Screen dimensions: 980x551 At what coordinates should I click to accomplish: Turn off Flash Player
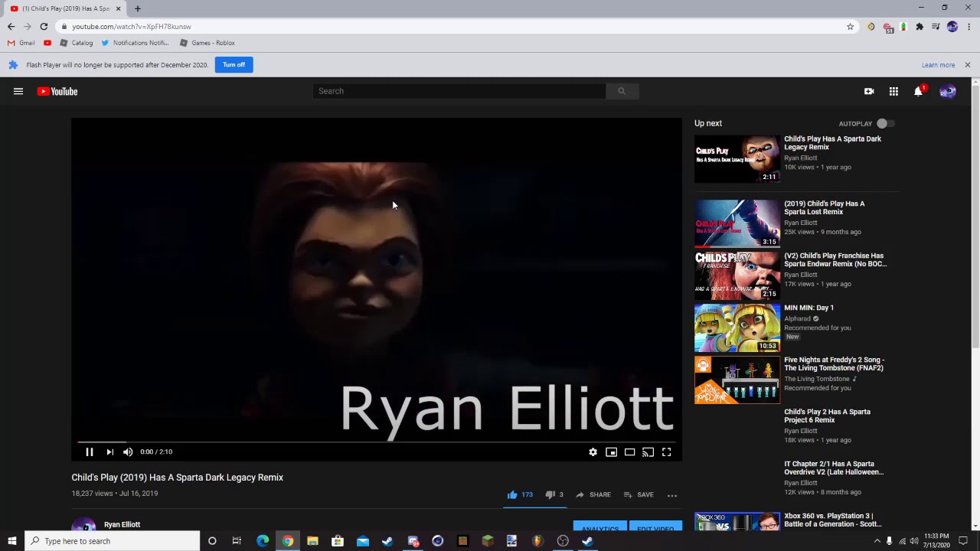click(x=234, y=65)
